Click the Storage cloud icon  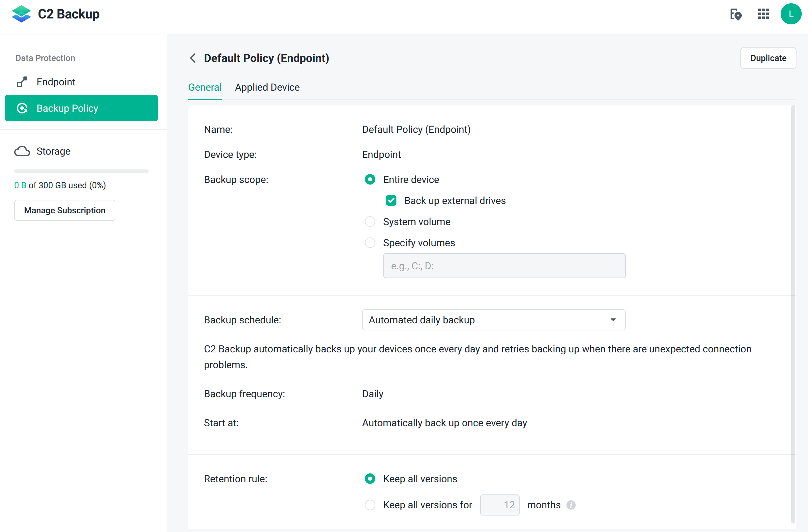coord(22,151)
